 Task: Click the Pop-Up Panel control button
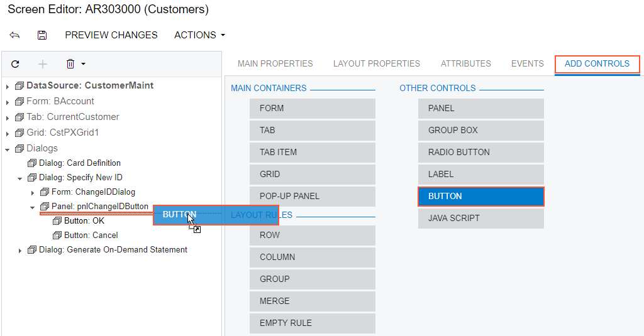313,196
